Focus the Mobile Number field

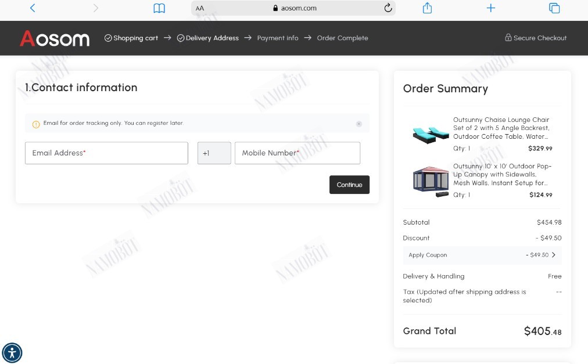[297, 153]
